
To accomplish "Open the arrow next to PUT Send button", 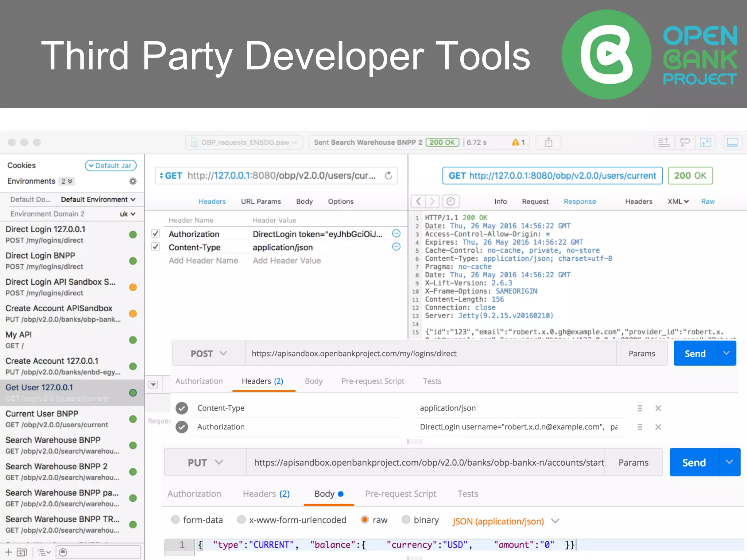I will pos(729,462).
